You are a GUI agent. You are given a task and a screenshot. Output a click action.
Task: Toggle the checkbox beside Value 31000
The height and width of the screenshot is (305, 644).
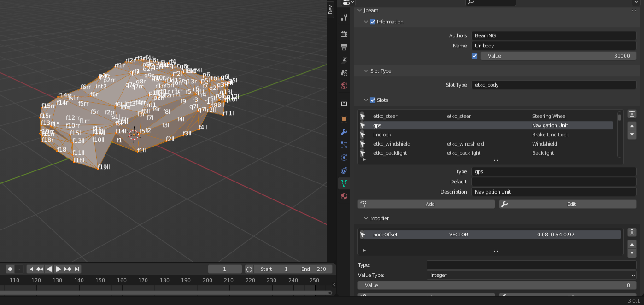[474, 56]
